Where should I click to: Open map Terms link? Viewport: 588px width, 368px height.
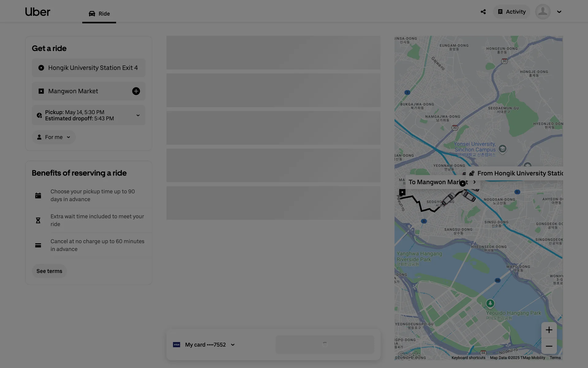pos(555,358)
